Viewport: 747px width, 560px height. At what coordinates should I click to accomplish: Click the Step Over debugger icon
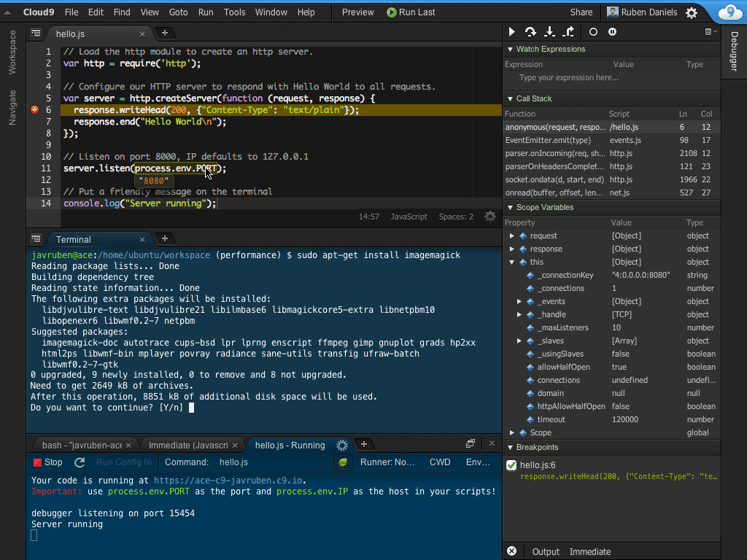click(530, 32)
